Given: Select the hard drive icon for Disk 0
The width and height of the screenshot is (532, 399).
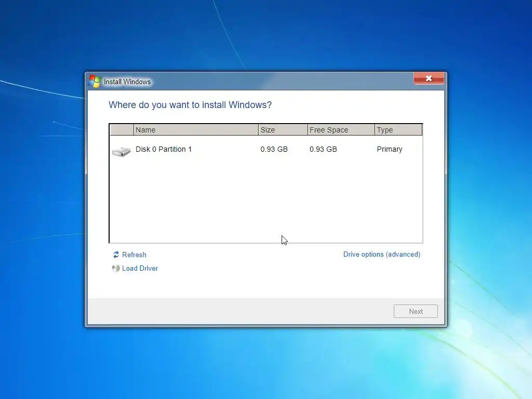Looking at the screenshot, I should (121, 151).
